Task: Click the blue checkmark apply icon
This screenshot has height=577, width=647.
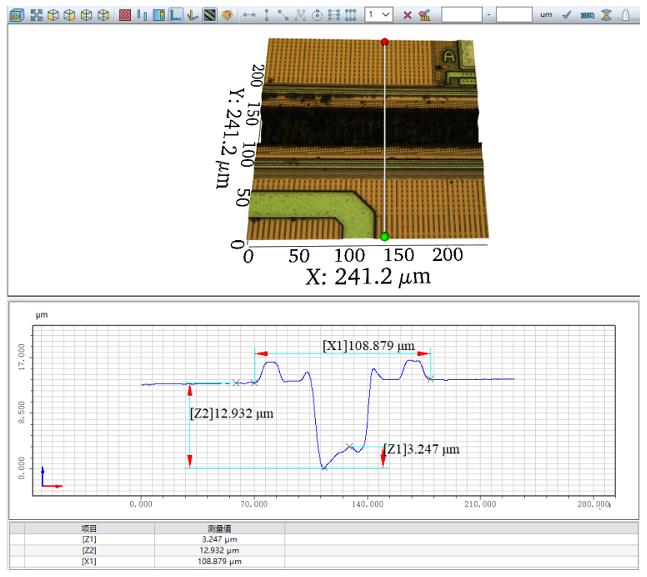Action: click(x=567, y=15)
